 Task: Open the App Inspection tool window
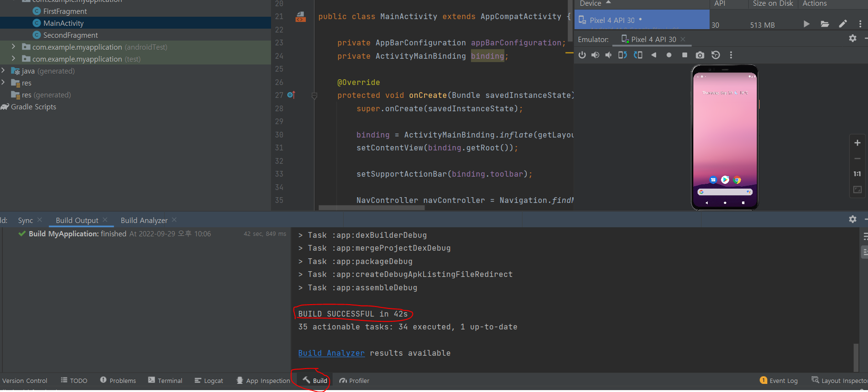263,381
